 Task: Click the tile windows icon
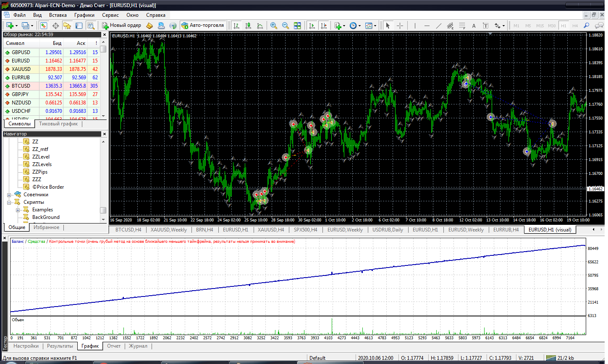297,26
